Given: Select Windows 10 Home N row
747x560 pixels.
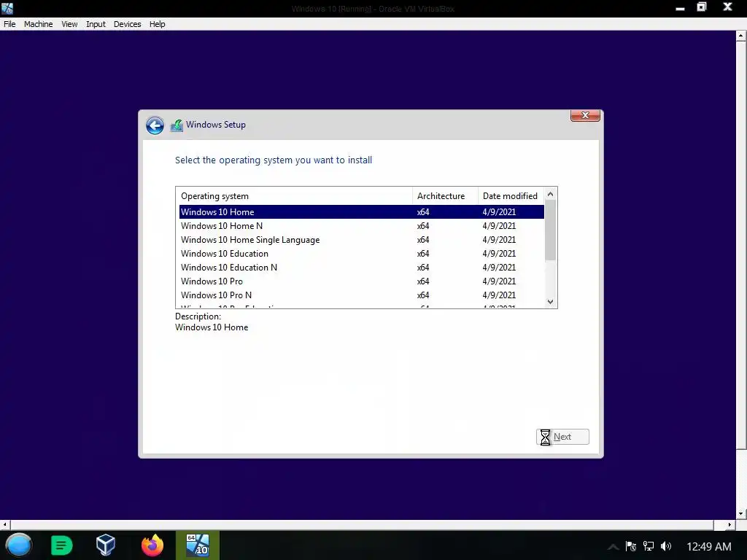Looking at the screenshot, I should [362, 226].
